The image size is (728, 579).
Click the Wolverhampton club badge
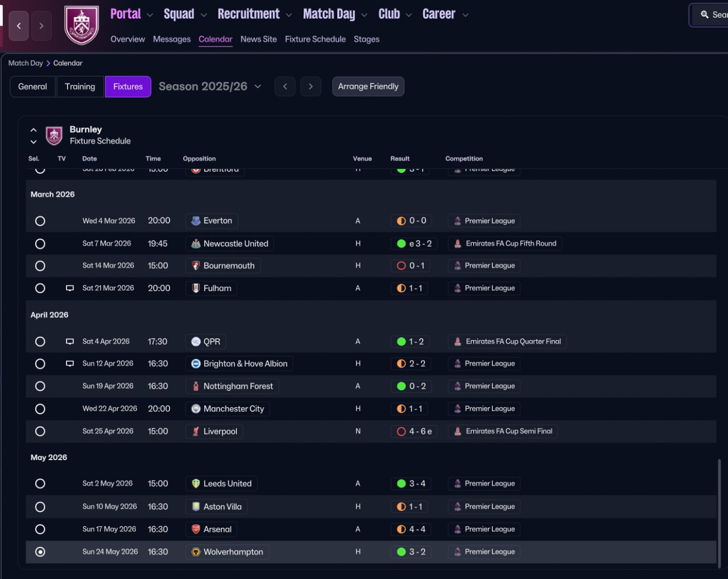(196, 552)
